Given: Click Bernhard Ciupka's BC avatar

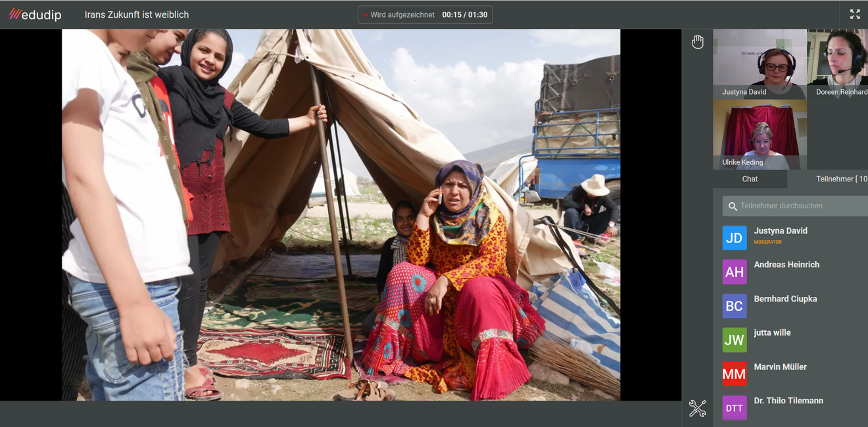Looking at the screenshot, I should tap(735, 306).
